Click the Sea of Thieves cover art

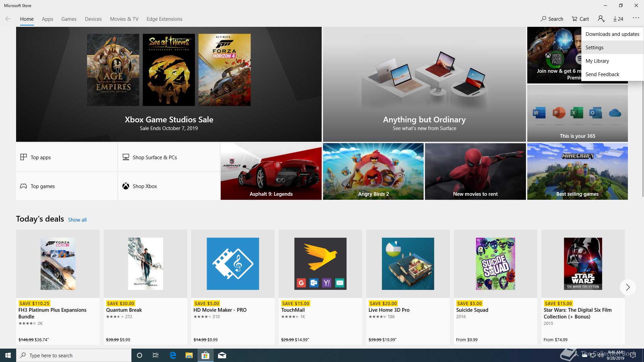tap(169, 70)
